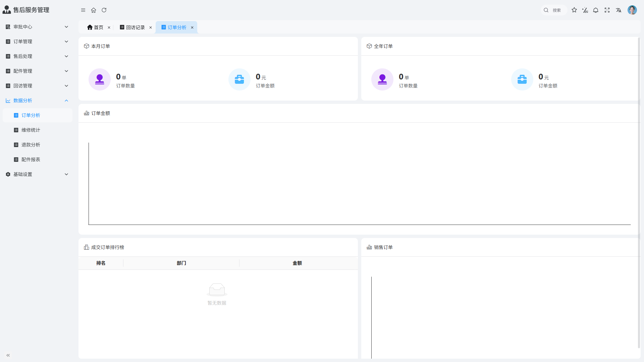Close the 回访记录 tab
Image resolution: width=644 pixels, height=362 pixels.
[151, 27]
